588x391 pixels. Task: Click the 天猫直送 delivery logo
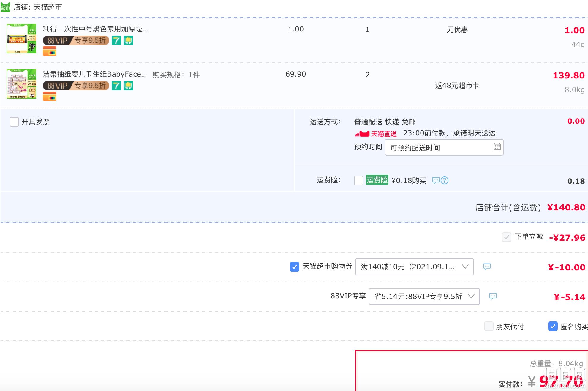pos(376,134)
